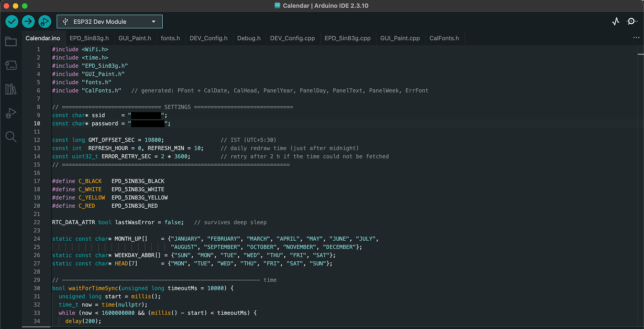Image resolution: width=644 pixels, height=329 pixels.
Task: Open the Search sidebar panel
Action: (x=11, y=136)
